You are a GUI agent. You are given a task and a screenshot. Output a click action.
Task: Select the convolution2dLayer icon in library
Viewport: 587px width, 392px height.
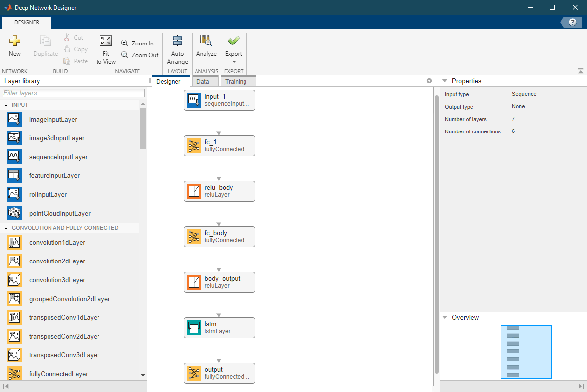click(x=14, y=261)
